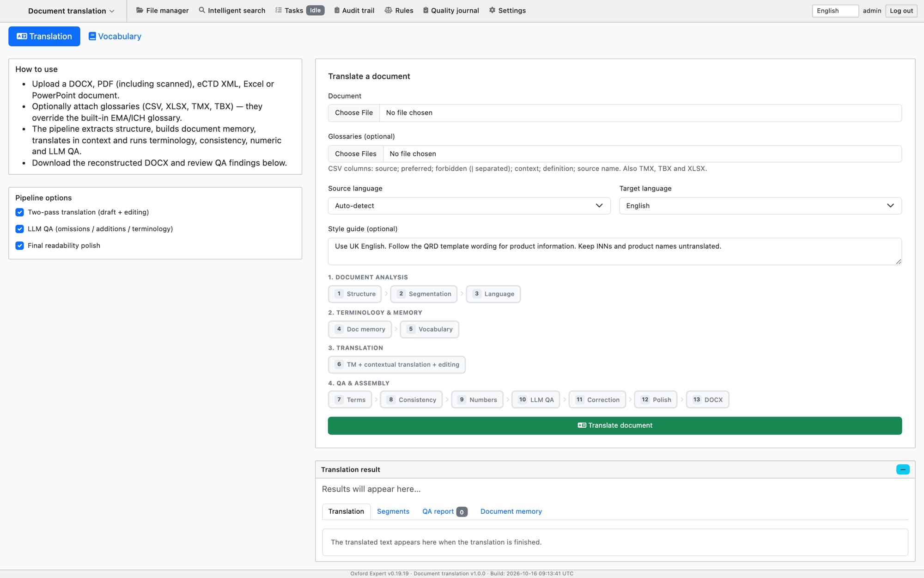Click pipeline step 7 Terms
924x578 pixels.
click(x=350, y=400)
